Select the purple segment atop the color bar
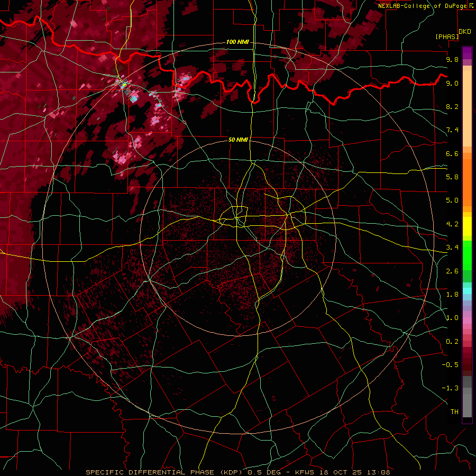The image size is (476, 476). 467,53
